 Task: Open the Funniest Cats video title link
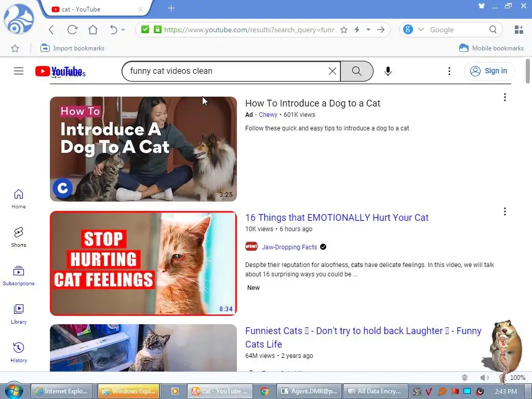coord(363,337)
